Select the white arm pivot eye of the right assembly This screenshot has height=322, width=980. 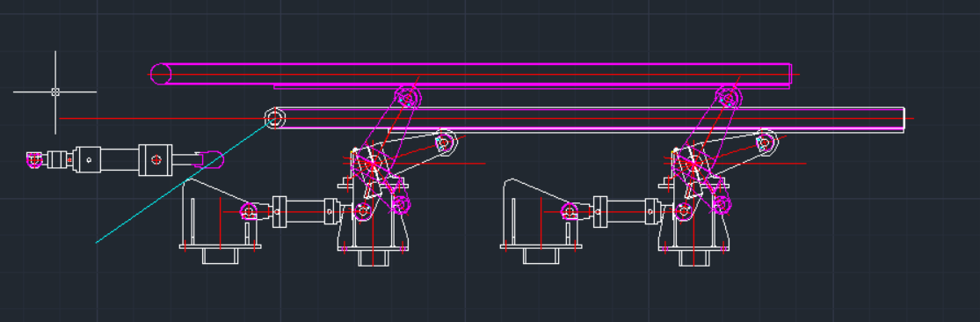point(765,142)
